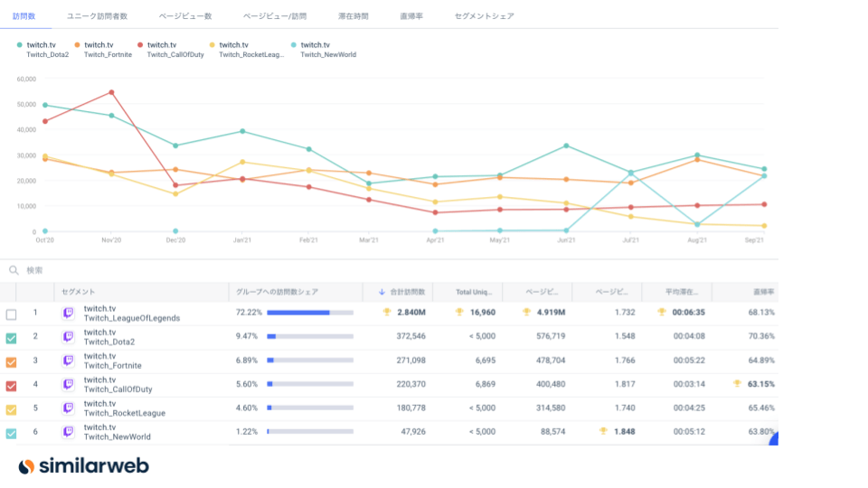
Task: Toggle Twitch_CallOfDuty legend entry in chart
Action: click(x=175, y=50)
